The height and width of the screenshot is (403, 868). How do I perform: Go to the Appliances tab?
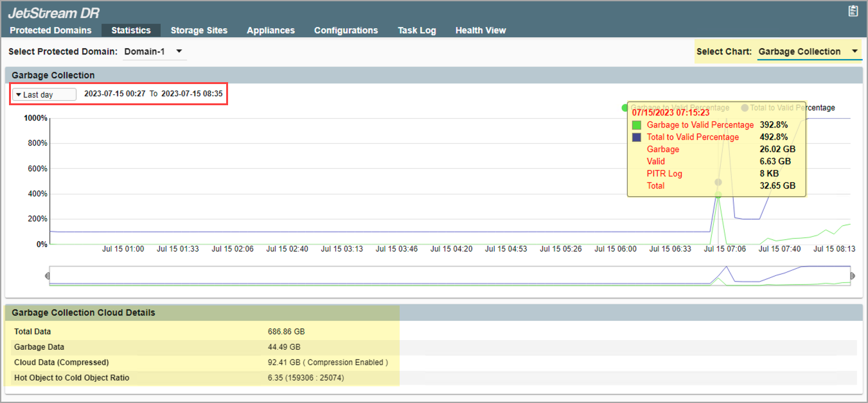(x=270, y=30)
